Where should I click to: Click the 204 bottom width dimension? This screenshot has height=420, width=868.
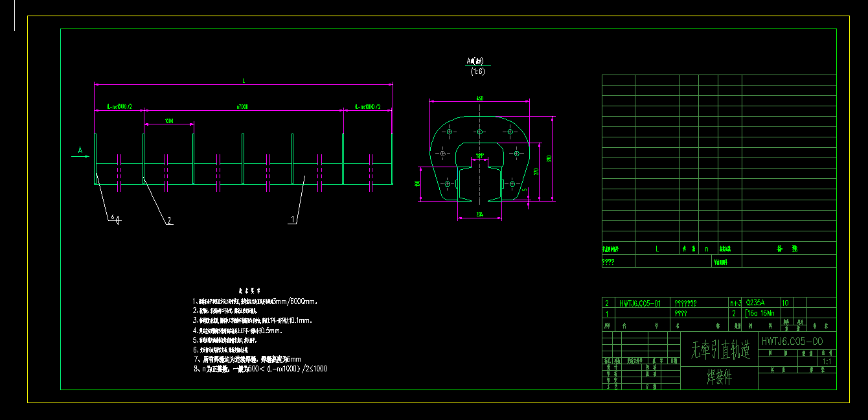(479, 213)
